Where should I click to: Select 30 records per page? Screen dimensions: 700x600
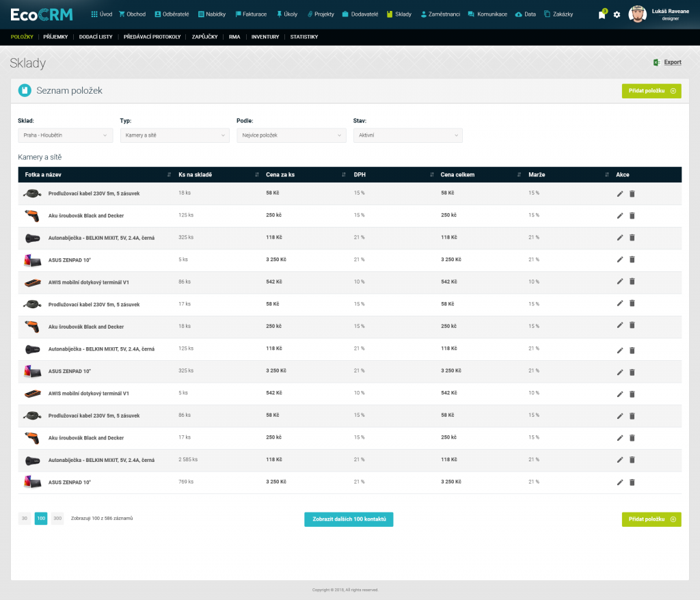tap(25, 519)
